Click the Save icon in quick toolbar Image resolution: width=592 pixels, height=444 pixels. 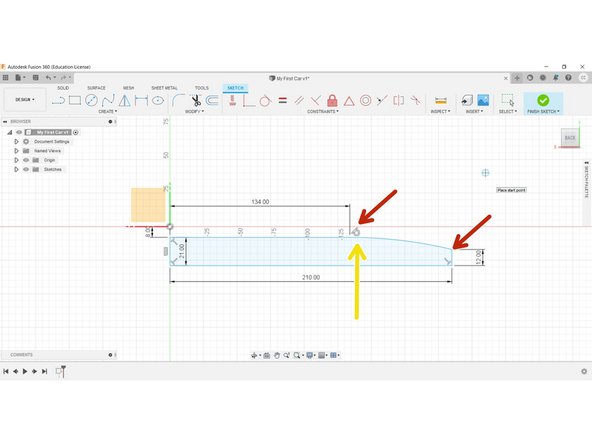(35, 77)
